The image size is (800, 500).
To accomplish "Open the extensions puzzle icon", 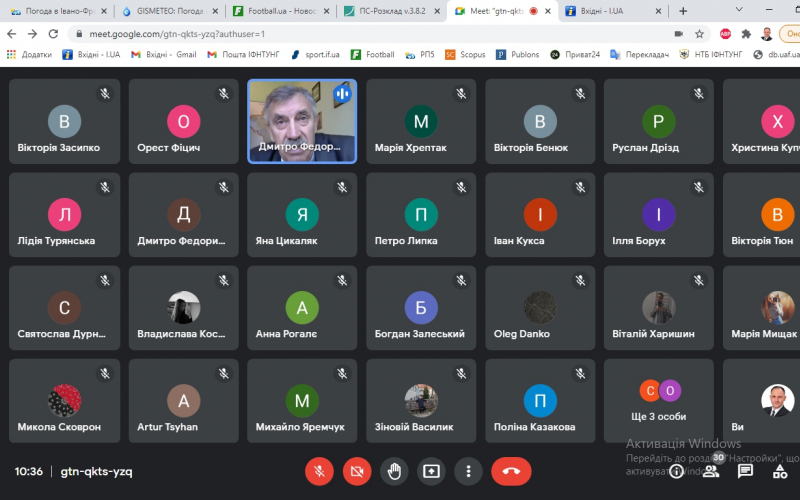I will [x=746, y=34].
